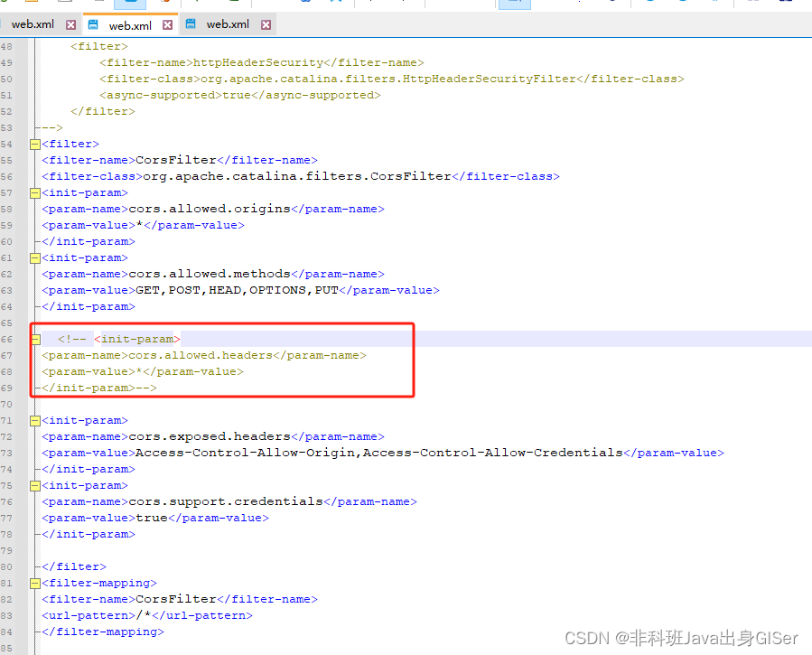Click org.apache.catalina.filters.CorsFilter class text
This screenshot has width=812, height=655.
pos(297,176)
